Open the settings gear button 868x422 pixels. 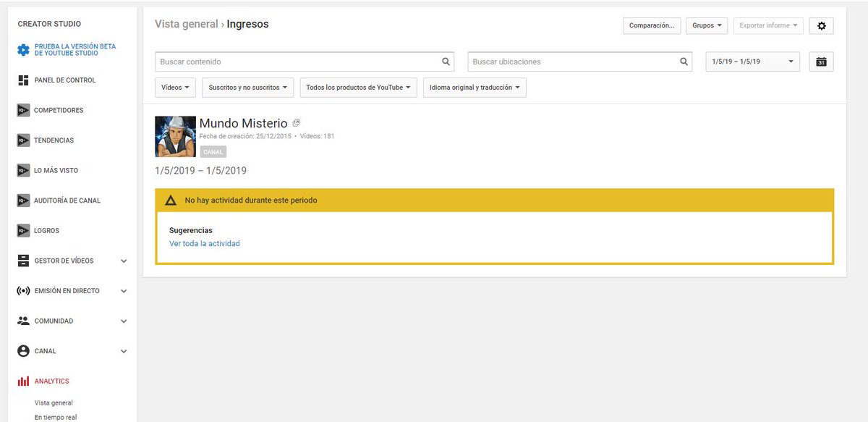coord(821,25)
